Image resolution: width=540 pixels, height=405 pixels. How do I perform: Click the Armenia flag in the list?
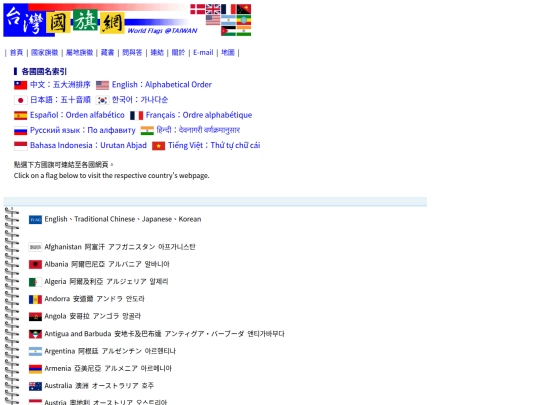tap(35, 369)
